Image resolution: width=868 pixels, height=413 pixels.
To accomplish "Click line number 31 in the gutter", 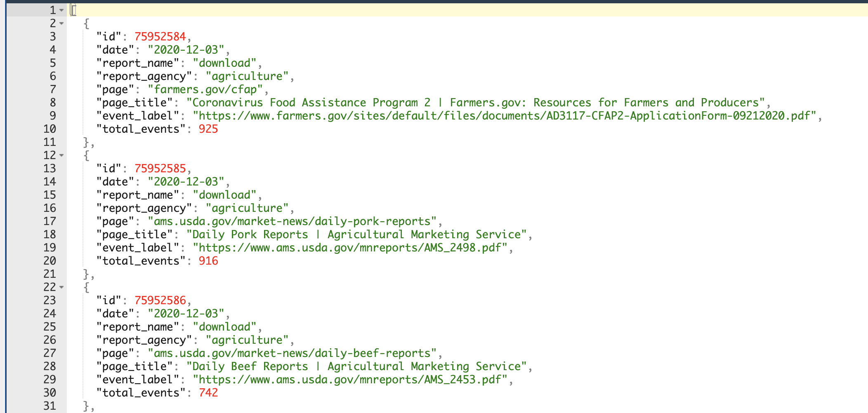I will click(x=50, y=406).
